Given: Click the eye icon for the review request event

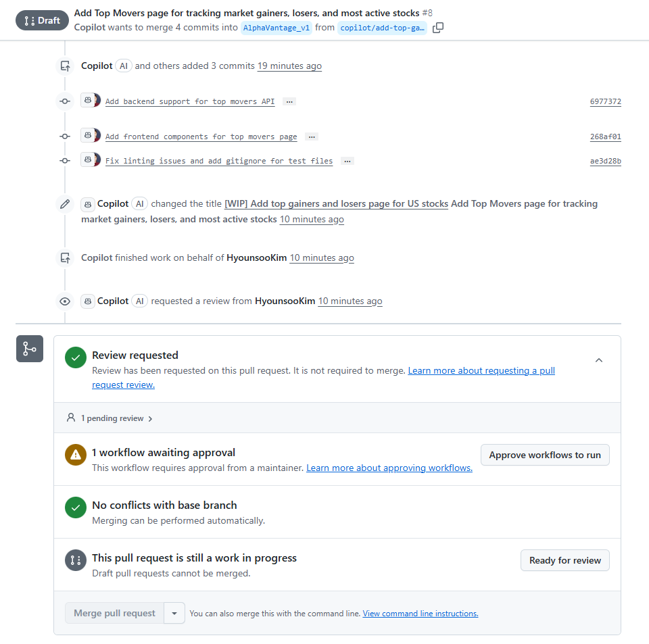Looking at the screenshot, I should (x=65, y=301).
